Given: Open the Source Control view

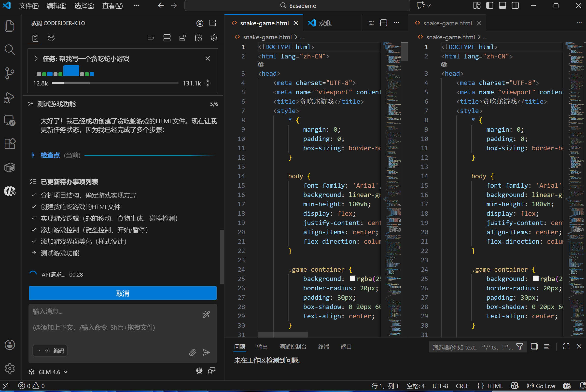Looking at the screenshot, I should (10, 73).
